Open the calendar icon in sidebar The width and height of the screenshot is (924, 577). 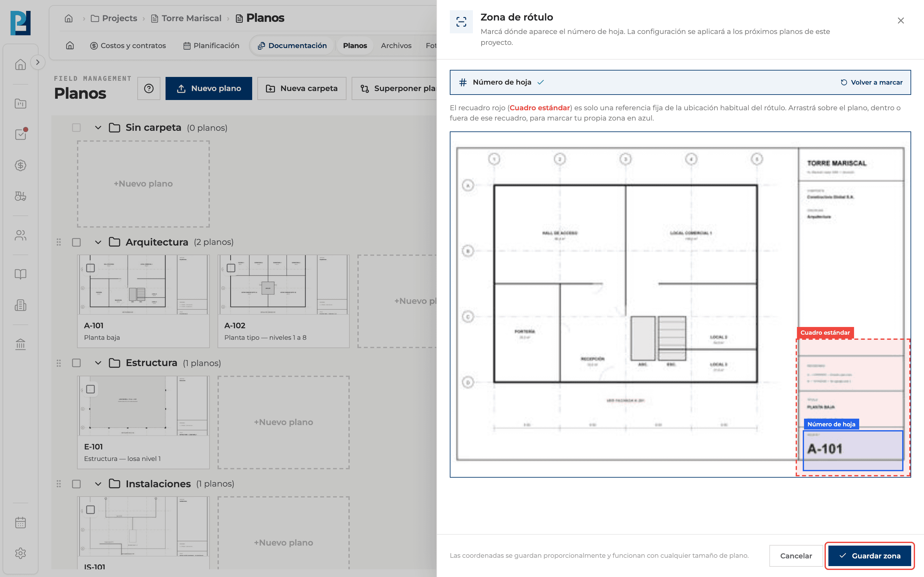point(21,523)
